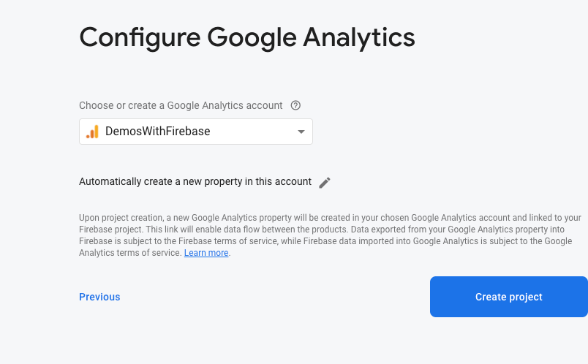Click the 'Choose or create a Google Analytics account' label
This screenshot has height=364, width=588.
pos(181,105)
